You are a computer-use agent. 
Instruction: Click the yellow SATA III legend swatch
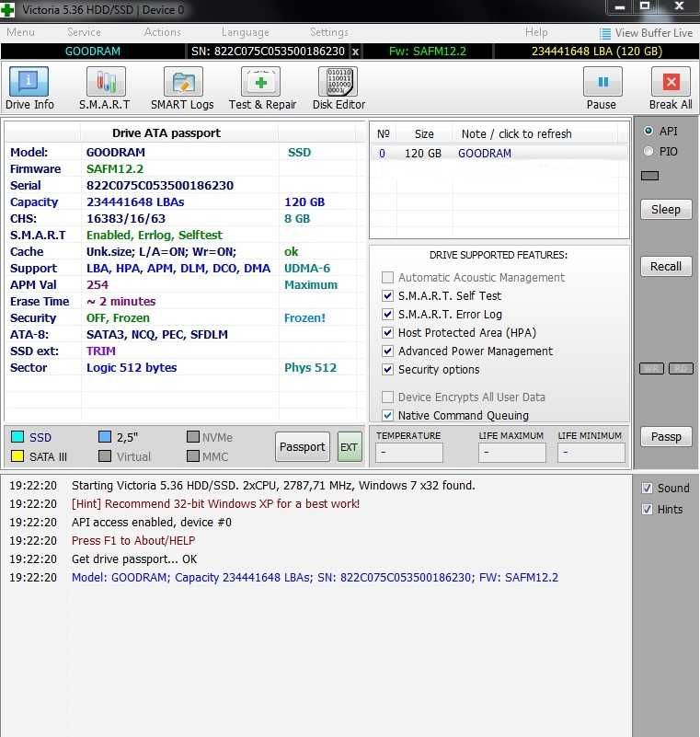point(17,456)
